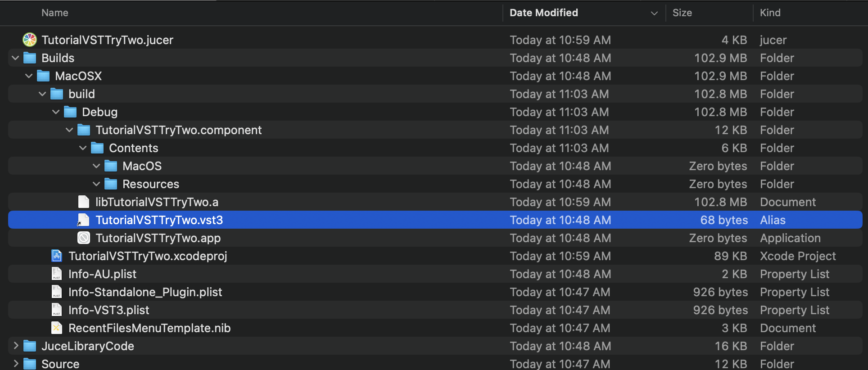The height and width of the screenshot is (370, 868).
Task: Sort files by the Size column
Action: click(x=682, y=13)
